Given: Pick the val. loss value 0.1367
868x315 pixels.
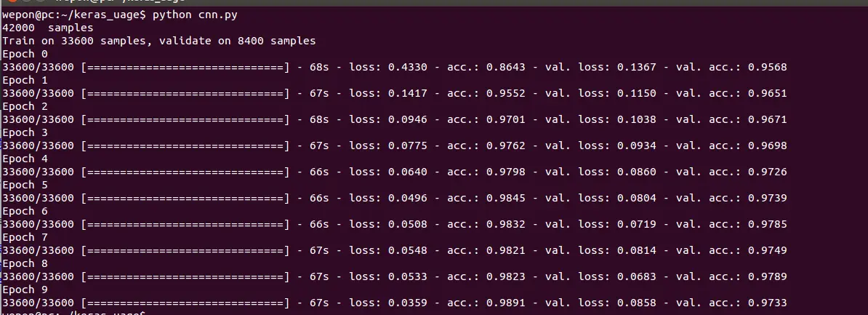Looking at the screenshot, I should coord(637,67).
